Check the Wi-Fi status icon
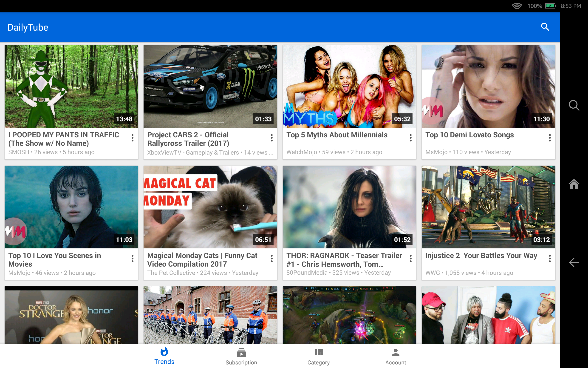Viewport: 588px width, 368px height. 517,6
